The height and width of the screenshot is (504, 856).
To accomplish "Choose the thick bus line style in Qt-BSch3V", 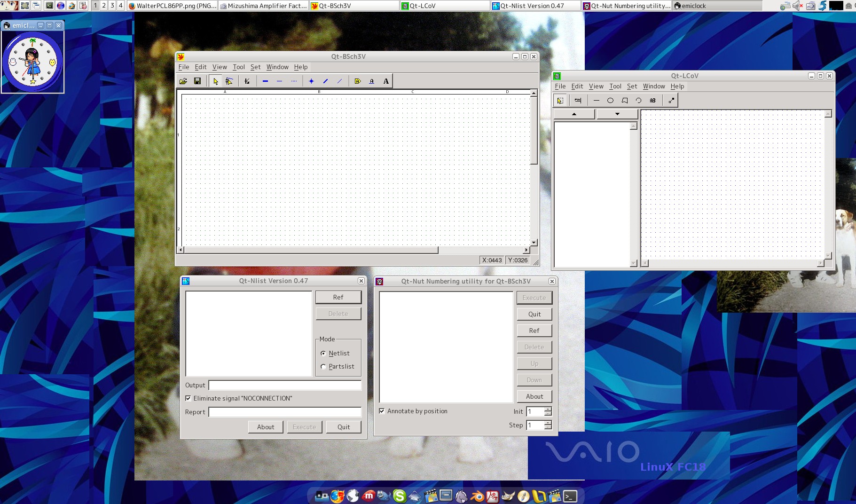I will point(265,81).
